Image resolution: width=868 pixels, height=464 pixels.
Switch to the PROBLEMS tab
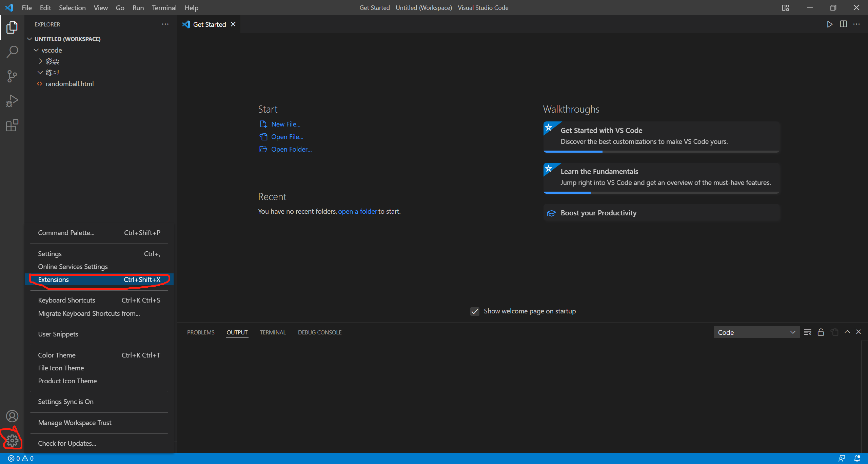[x=200, y=332]
